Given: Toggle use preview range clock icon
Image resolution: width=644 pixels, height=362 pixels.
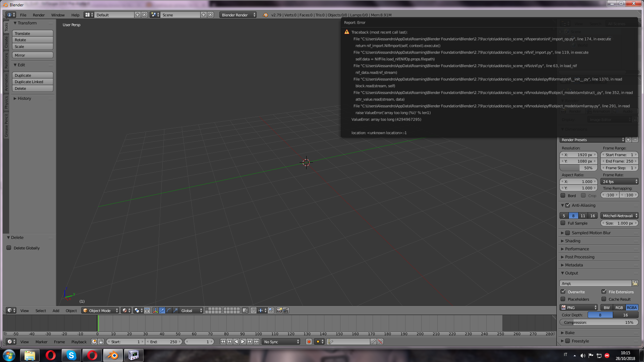Looking at the screenshot, I should [x=94, y=342].
